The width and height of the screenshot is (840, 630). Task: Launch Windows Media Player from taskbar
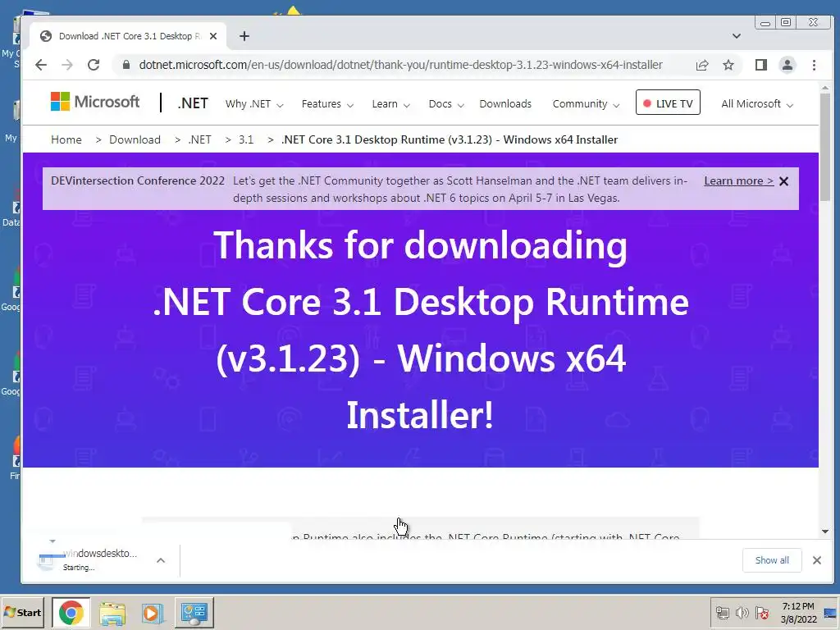coord(153,613)
